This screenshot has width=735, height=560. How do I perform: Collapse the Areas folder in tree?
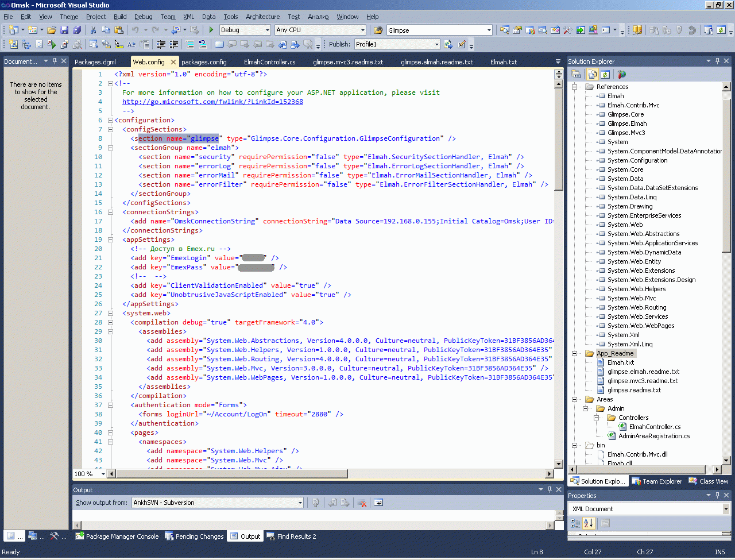(575, 399)
